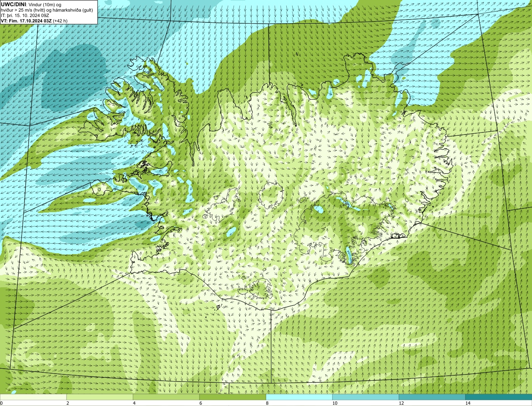The width and height of the screenshot is (532, 406).
Task: Click the "4" label on the color scale
Action: click(134, 403)
